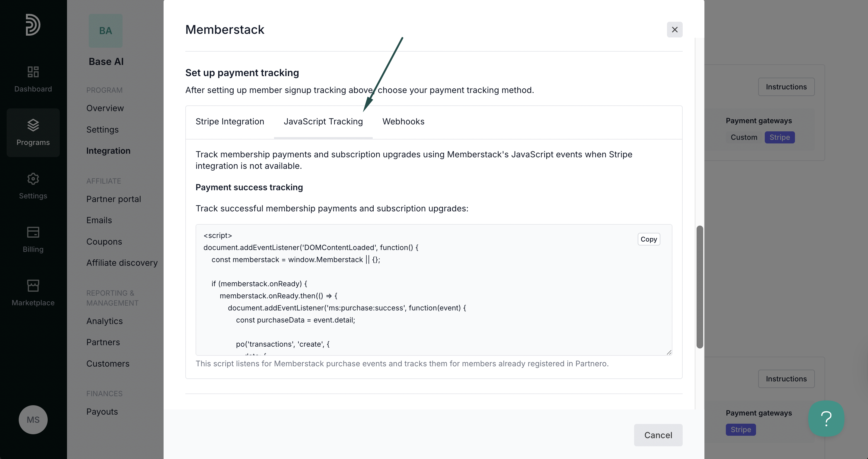The width and height of the screenshot is (868, 459).
Task: Click the MS user avatar
Action: coord(33,419)
